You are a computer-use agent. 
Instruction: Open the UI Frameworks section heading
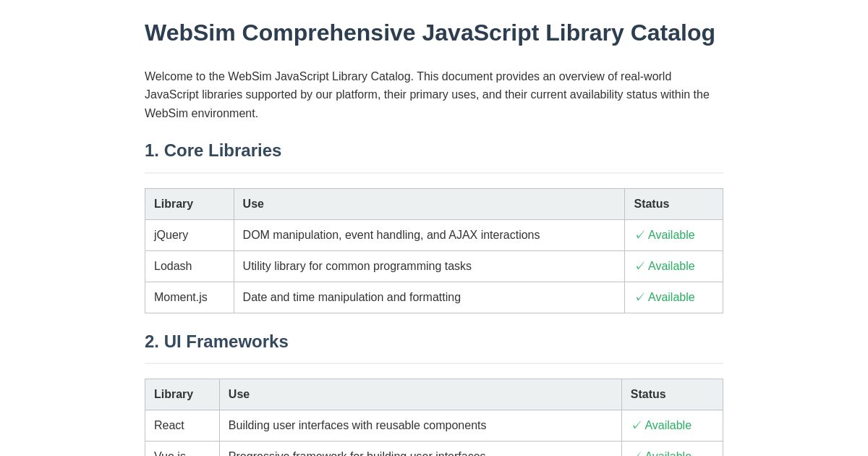pos(216,342)
